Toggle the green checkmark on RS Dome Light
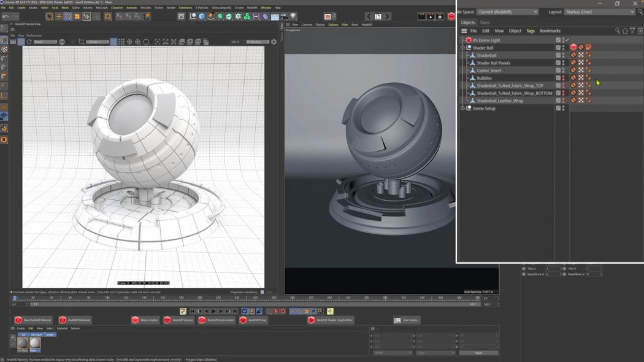This screenshot has width=644, height=362. tap(565, 39)
